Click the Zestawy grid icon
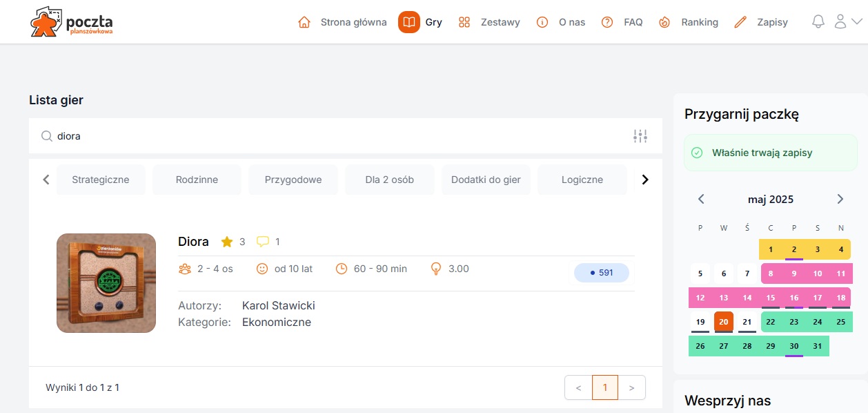Image resolution: width=868 pixels, height=413 pixels. (464, 22)
